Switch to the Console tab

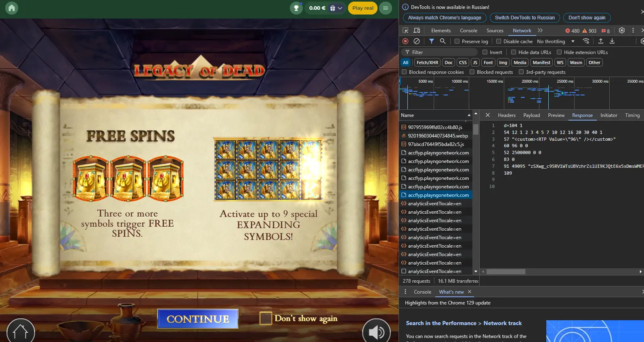tap(468, 31)
